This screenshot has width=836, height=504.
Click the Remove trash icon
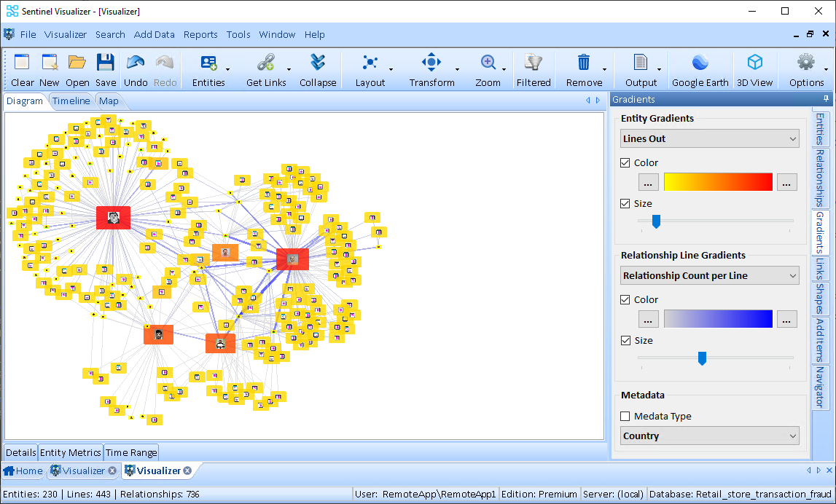584,63
